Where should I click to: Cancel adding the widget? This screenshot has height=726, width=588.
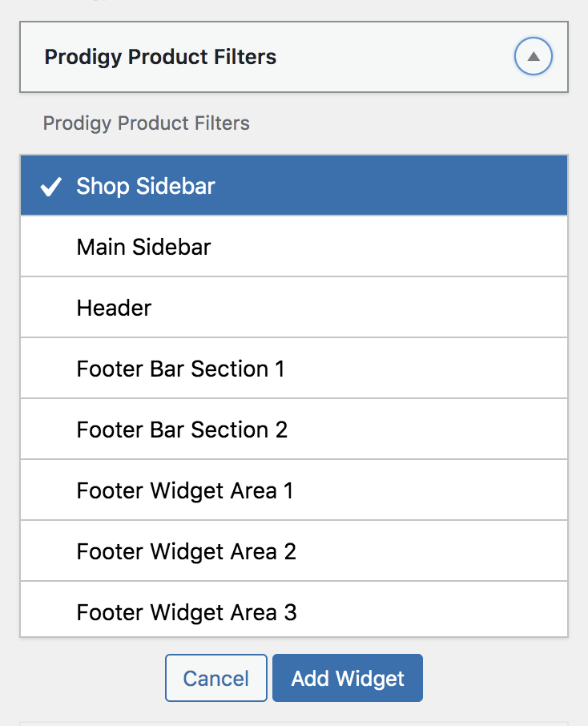click(216, 678)
